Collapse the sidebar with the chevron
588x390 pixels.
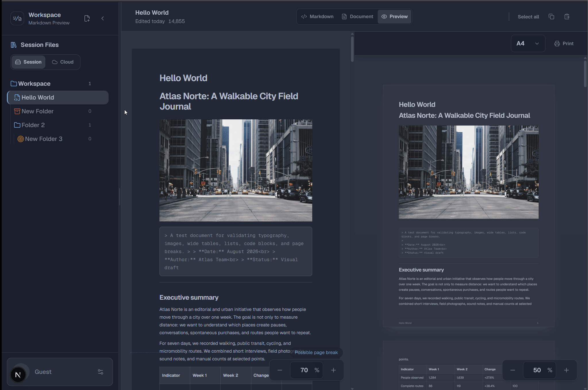point(103,18)
